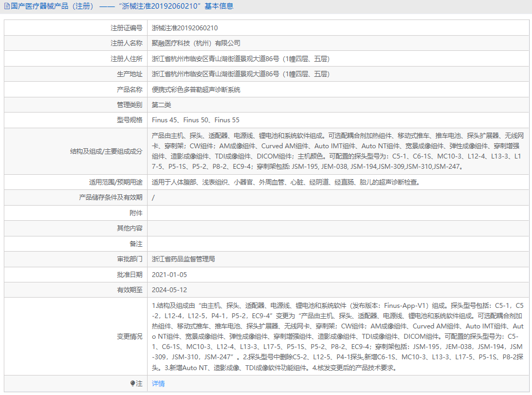Click the label 有效期至
Image resolution: width=532 pixels, height=395 pixels.
(130, 289)
